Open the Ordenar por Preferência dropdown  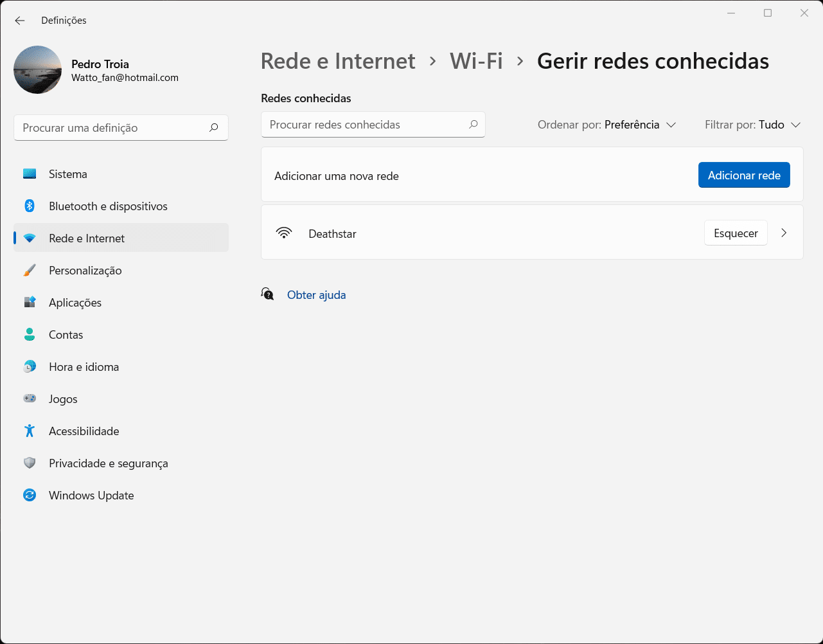click(x=606, y=125)
